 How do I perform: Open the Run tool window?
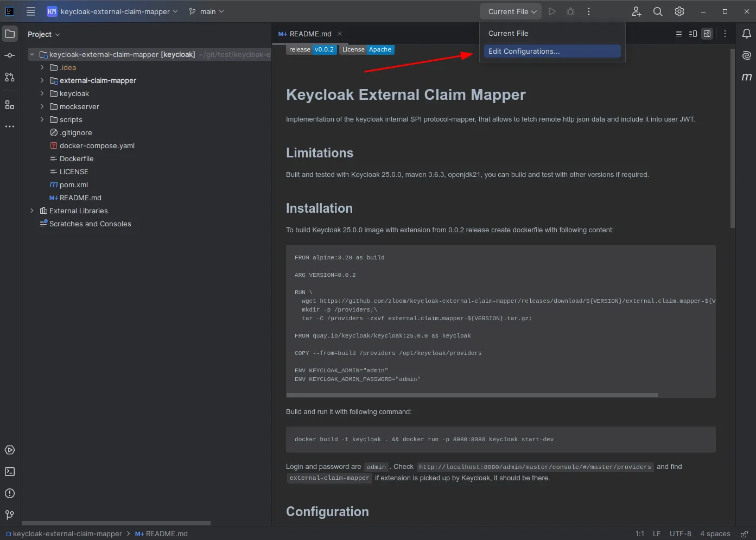click(x=9, y=450)
